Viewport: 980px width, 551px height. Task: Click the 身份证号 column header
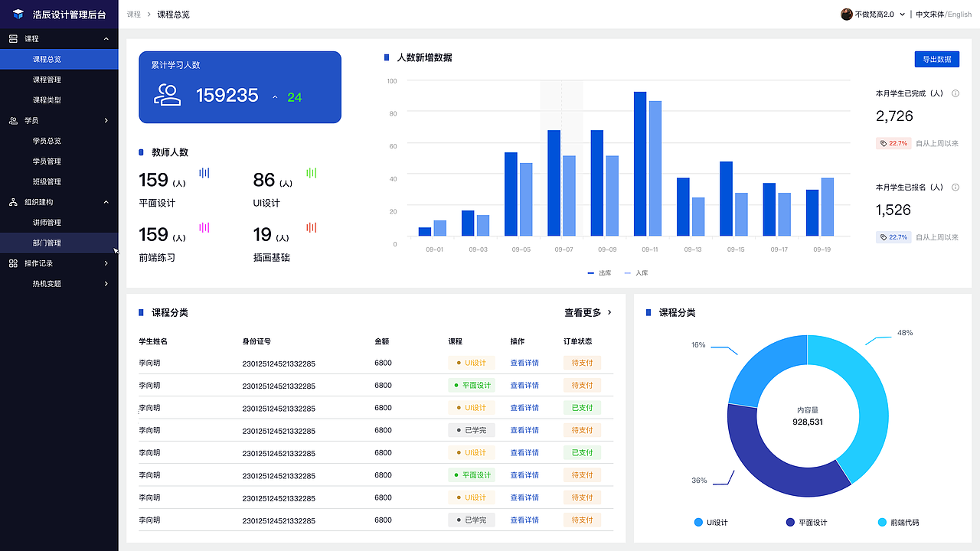coord(256,341)
